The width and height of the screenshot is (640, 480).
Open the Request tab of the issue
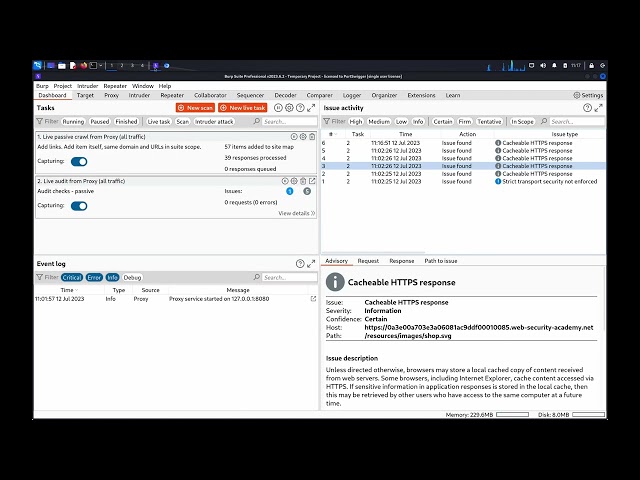(x=368, y=261)
